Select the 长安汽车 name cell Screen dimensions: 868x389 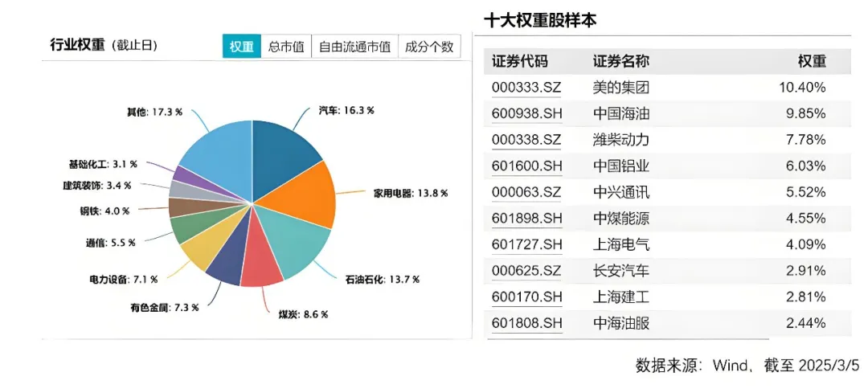621,271
